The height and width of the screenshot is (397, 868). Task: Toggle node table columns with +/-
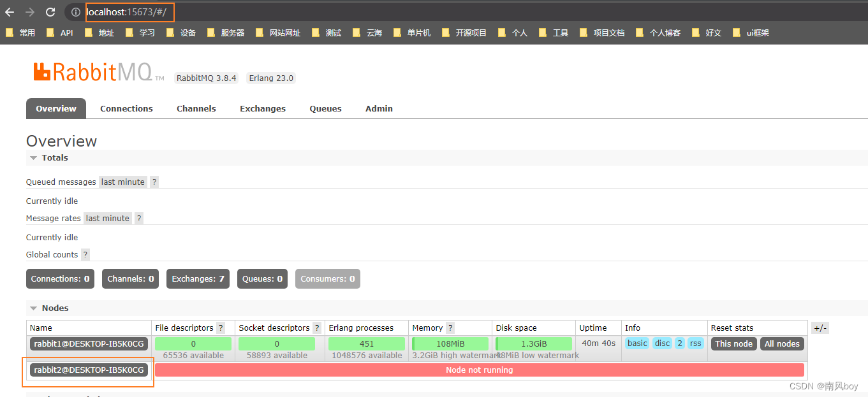click(820, 328)
